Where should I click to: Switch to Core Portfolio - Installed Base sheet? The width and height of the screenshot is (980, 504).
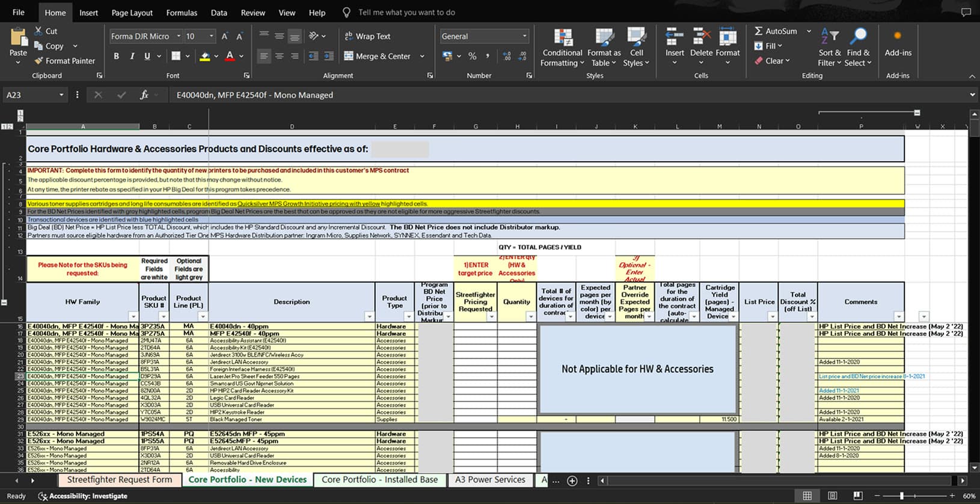coord(379,480)
